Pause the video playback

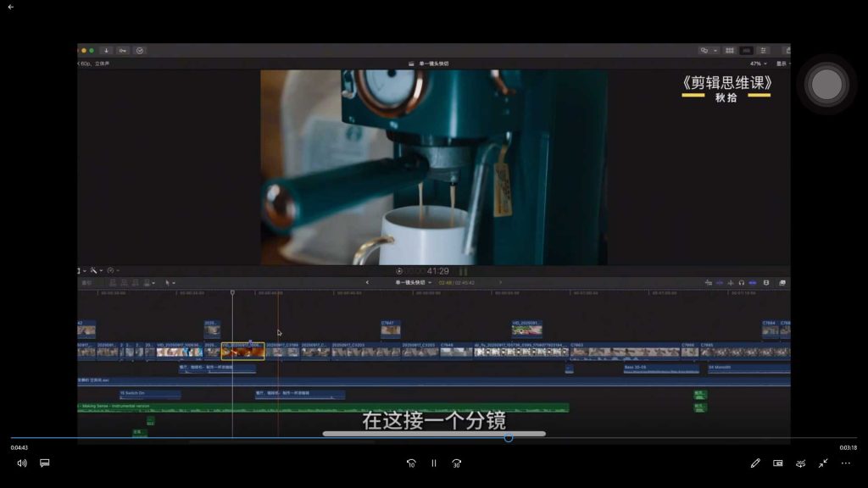(434, 463)
